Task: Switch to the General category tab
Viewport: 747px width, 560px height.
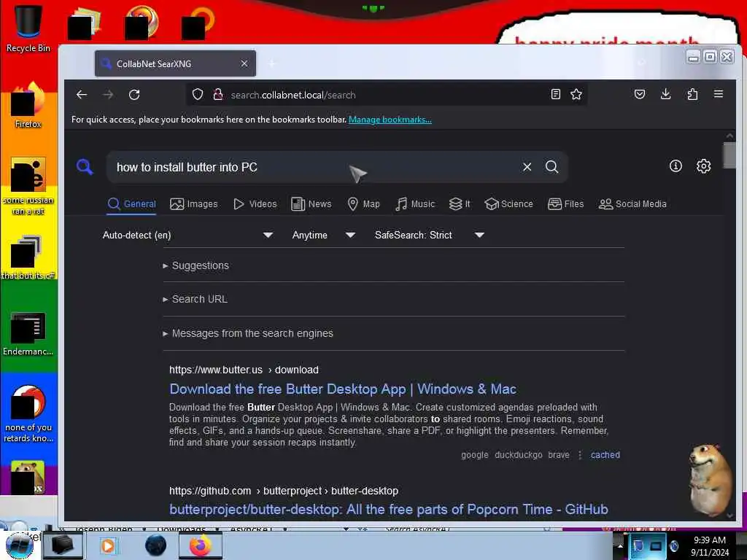Action: click(132, 204)
